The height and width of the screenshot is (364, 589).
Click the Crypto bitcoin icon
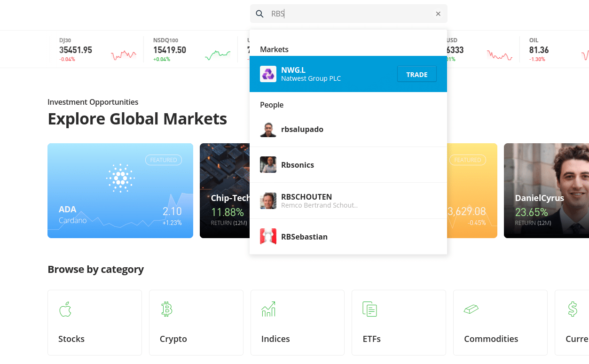tap(167, 309)
